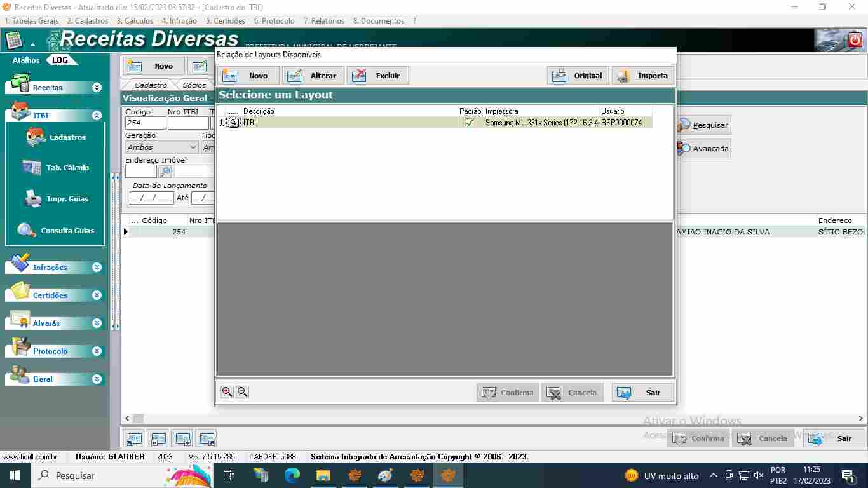The width and height of the screenshot is (868, 488).
Task: Click Sair in the layouts dialog
Action: click(642, 393)
